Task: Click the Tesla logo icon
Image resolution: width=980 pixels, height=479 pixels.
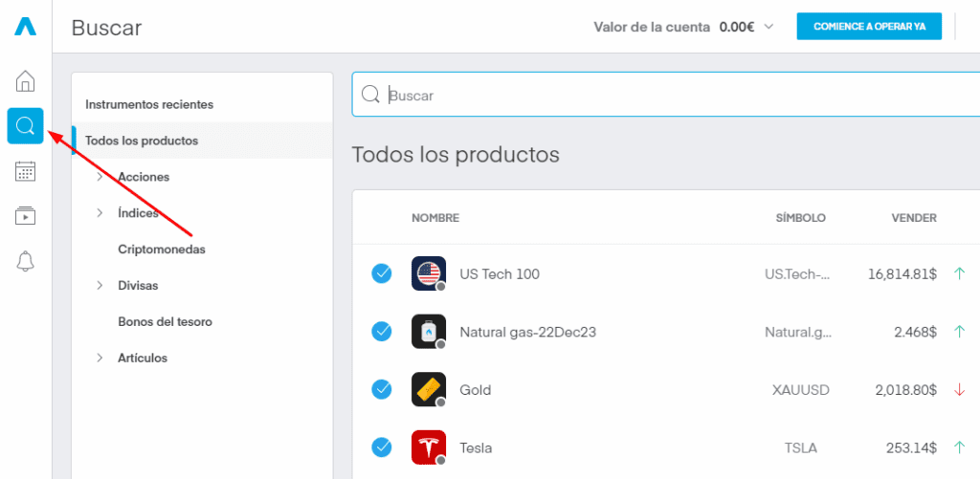Action: click(x=429, y=447)
